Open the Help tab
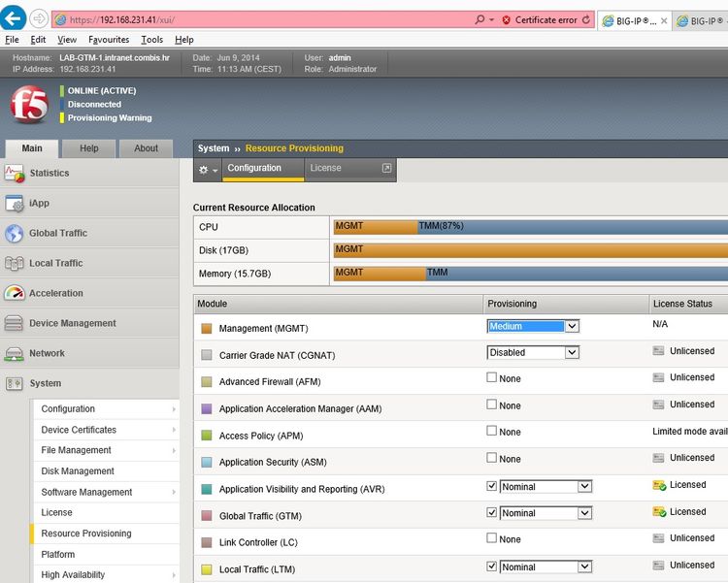 [x=88, y=148]
